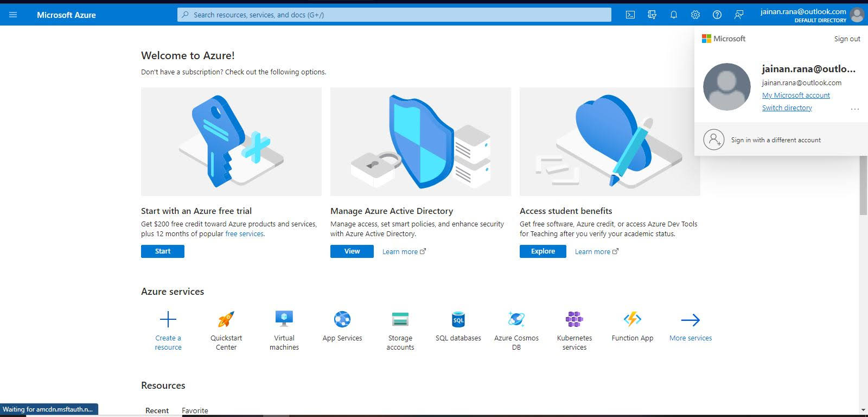The width and height of the screenshot is (868, 417).
Task: Open Function App lightning icon
Action: point(633,319)
